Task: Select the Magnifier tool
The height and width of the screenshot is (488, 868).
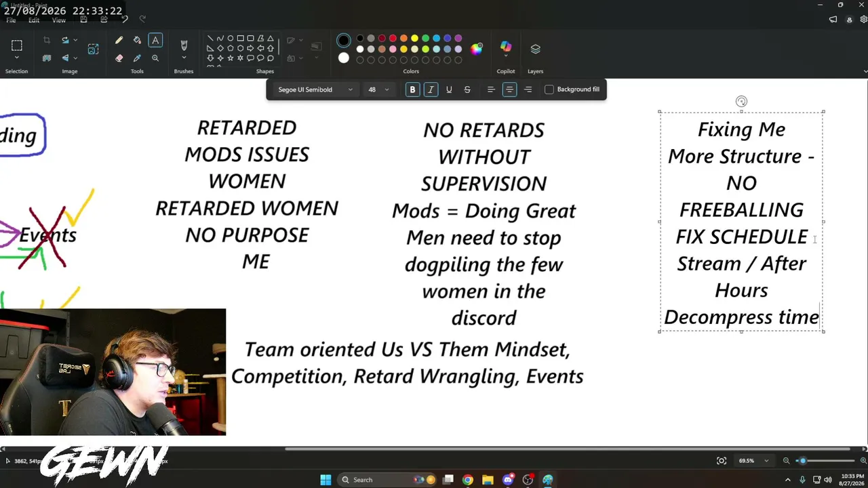Action: coord(155,58)
